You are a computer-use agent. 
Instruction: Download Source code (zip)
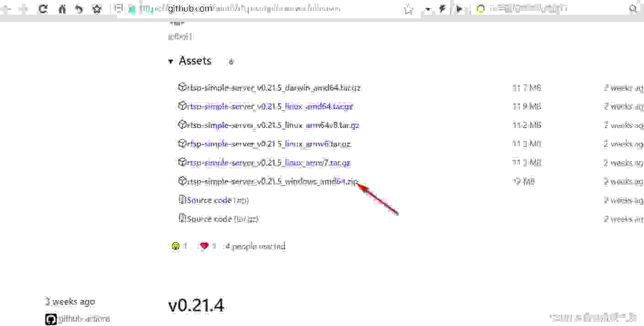[x=218, y=200]
